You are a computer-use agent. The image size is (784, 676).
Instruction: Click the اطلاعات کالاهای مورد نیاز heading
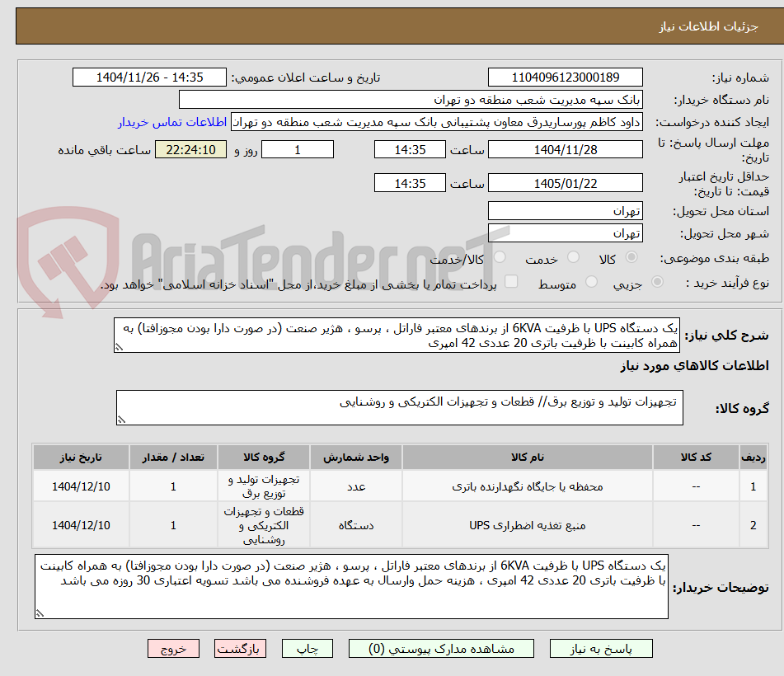tap(694, 365)
